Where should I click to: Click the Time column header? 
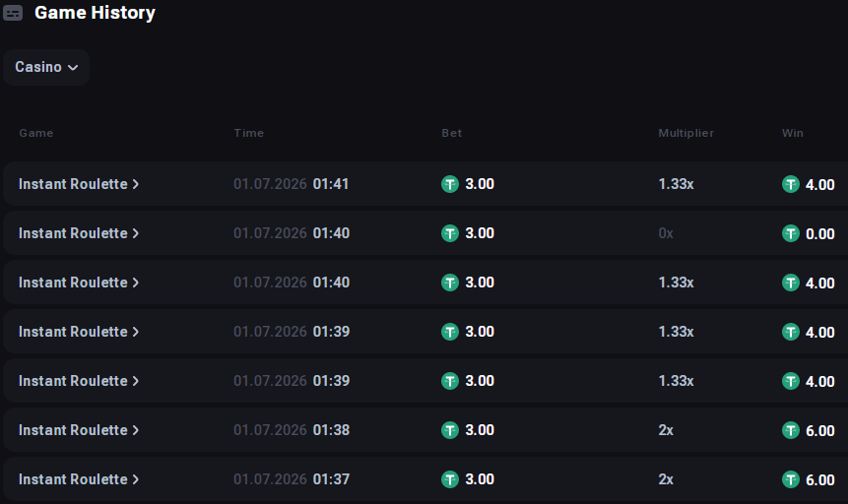click(249, 133)
